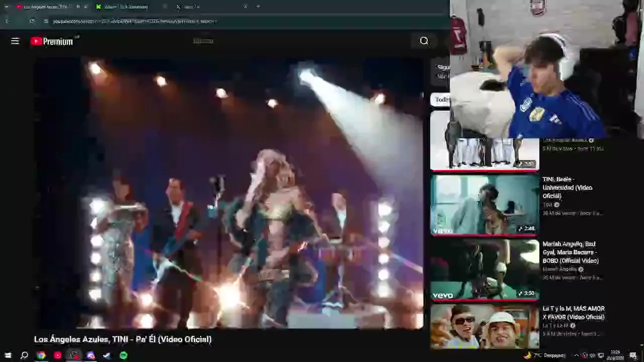
Task: Show hidden system tray icons chevron
Action: (577, 355)
